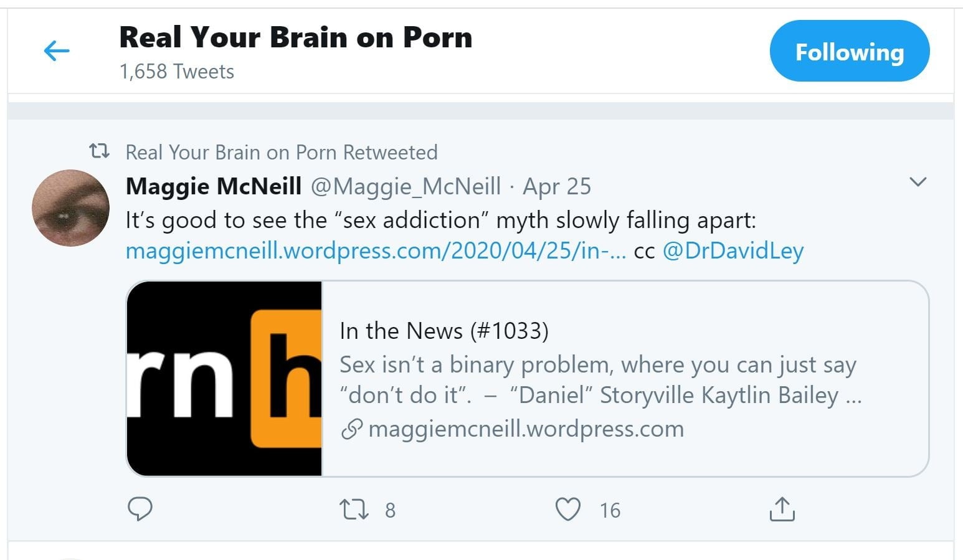Click the chain link icon in the card
The height and width of the screenshot is (560, 963).
(x=352, y=429)
